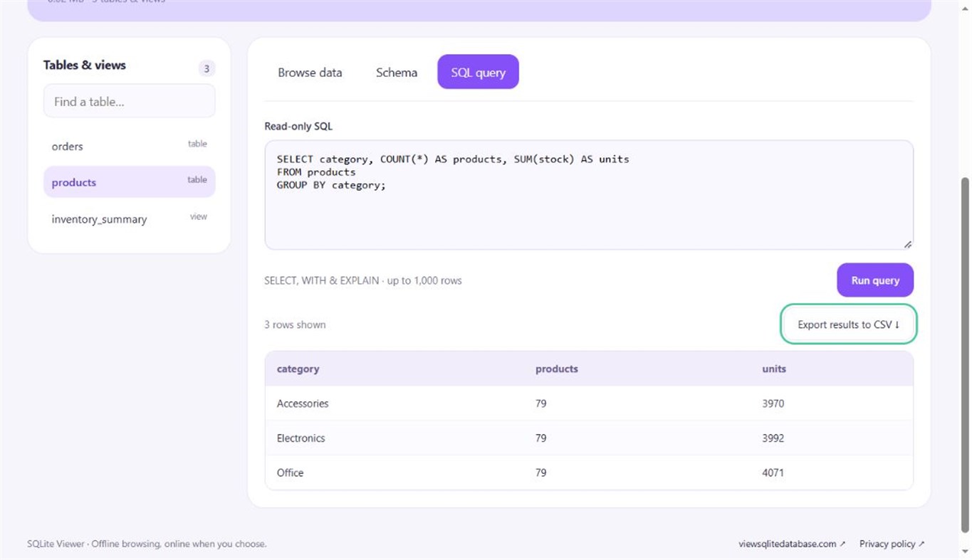Select the products table
This screenshot has width=972, height=560.
tap(129, 182)
